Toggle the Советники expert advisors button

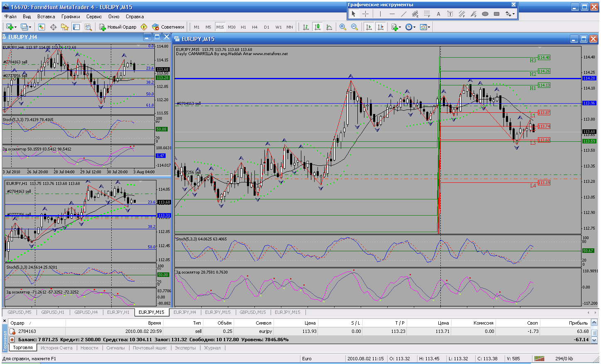(168, 27)
